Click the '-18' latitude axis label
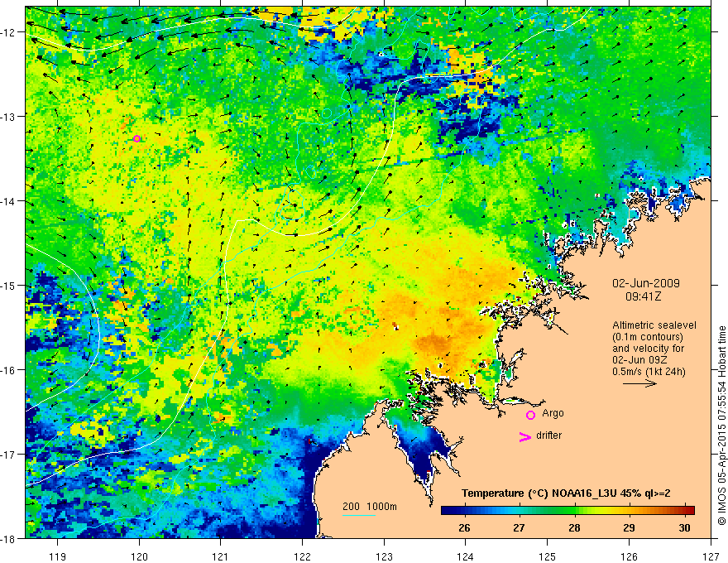Image resolution: width=728 pixels, height=563 pixels. pos(9,538)
